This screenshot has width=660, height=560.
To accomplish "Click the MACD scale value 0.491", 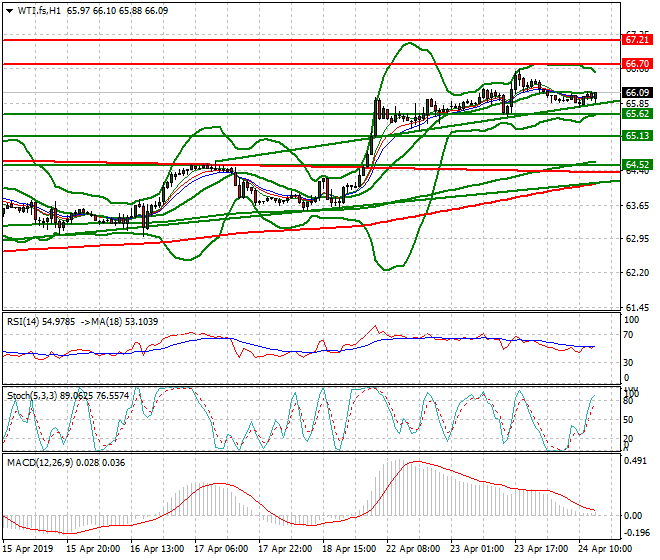I will [x=635, y=461].
